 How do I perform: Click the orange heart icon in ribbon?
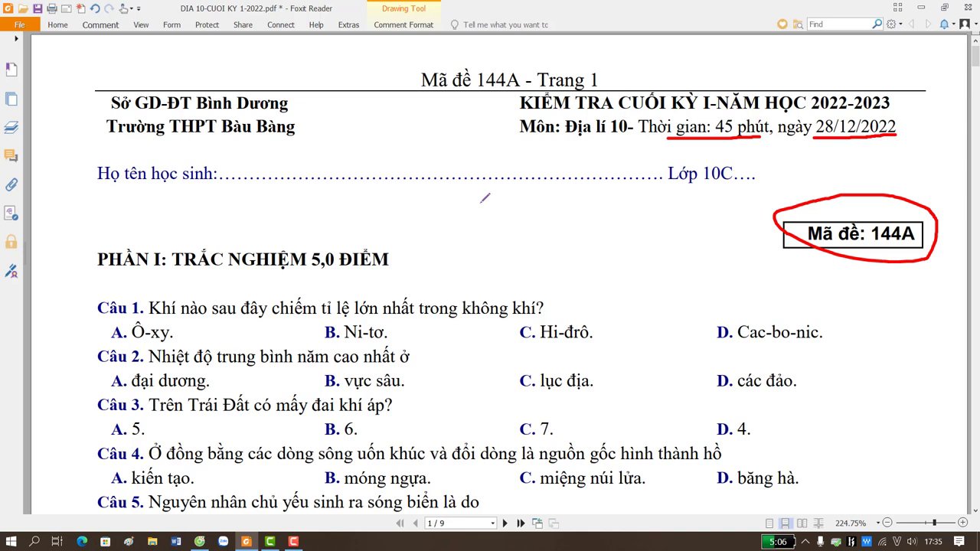coord(782,24)
